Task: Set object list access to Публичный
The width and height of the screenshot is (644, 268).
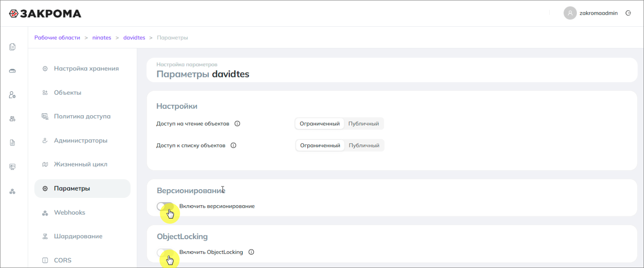Action: (x=364, y=145)
